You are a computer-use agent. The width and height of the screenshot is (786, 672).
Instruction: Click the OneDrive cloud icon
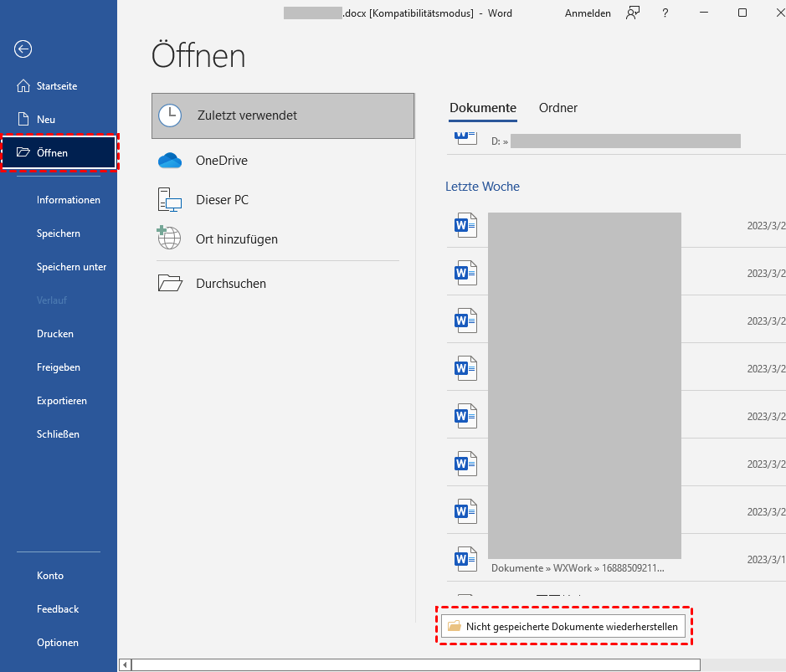tap(170, 161)
